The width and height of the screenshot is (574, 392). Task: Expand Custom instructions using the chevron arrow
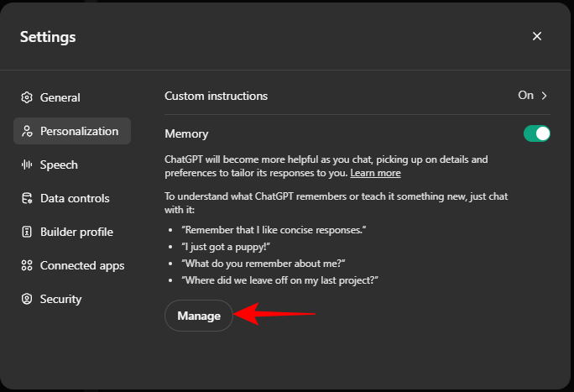coord(545,96)
